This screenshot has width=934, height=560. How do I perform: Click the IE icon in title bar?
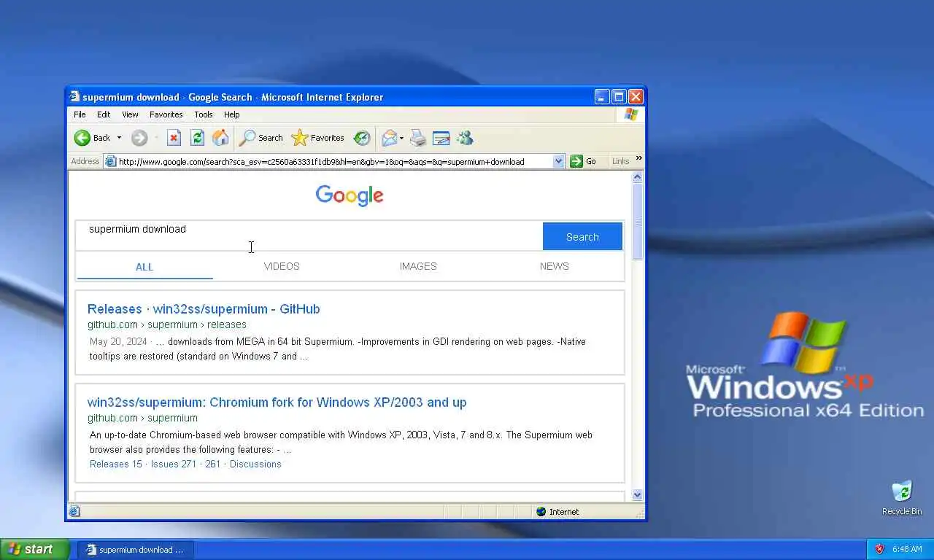click(x=74, y=96)
